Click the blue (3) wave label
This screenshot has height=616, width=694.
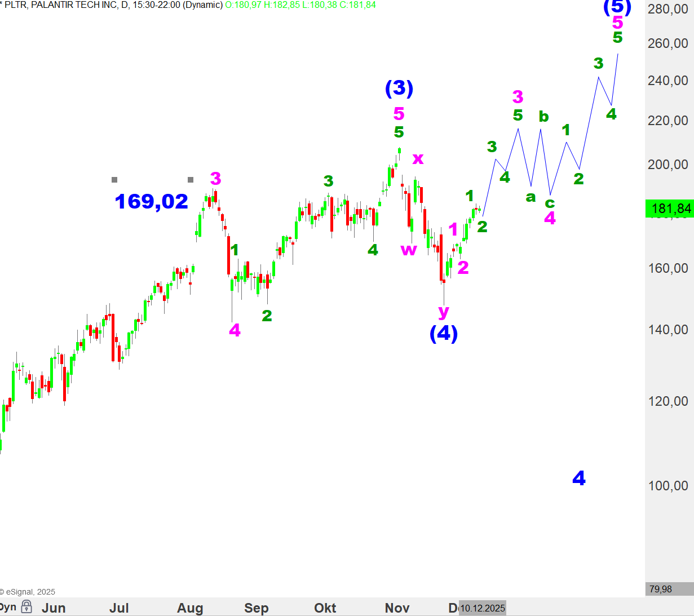tap(399, 88)
